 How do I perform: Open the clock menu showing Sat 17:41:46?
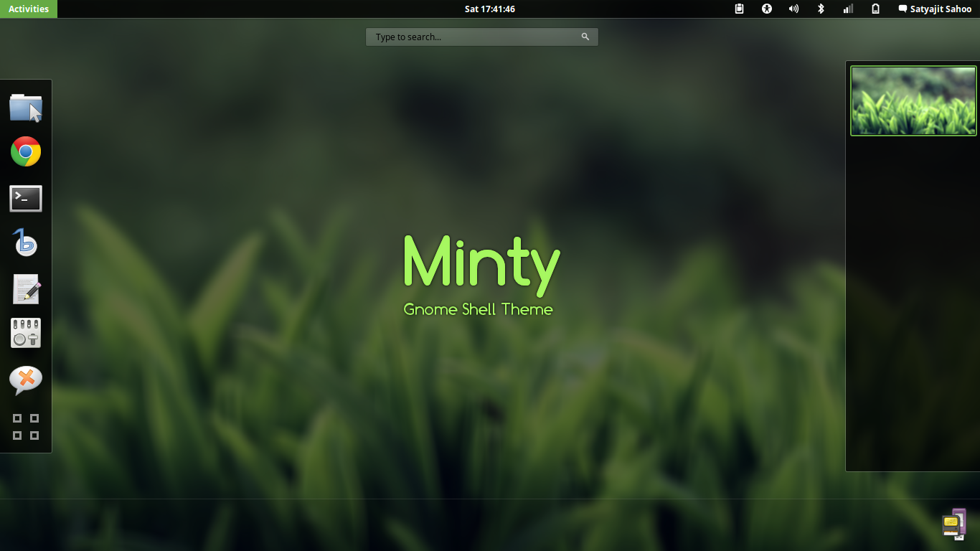pyautogui.click(x=490, y=9)
